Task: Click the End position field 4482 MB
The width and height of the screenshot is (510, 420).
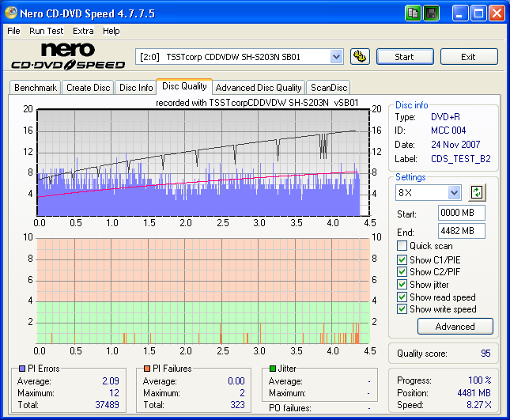Action: (x=461, y=231)
